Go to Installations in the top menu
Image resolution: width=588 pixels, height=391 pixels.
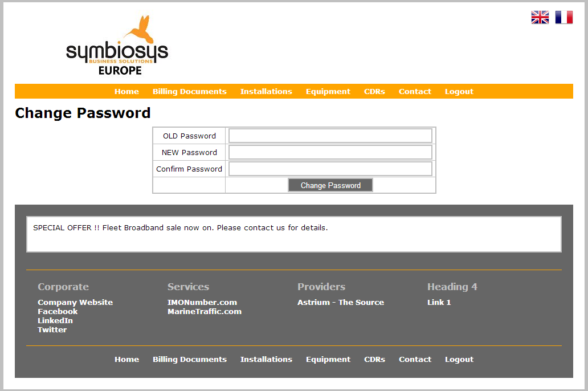click(x=266, y=92)
